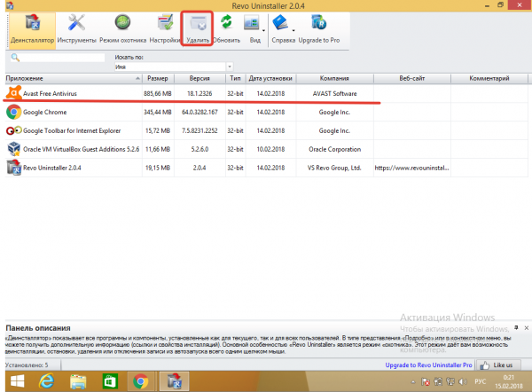Screen dimensions: 532x392
Task: Sort by Размер column header
Action: [x=158, y=78]
